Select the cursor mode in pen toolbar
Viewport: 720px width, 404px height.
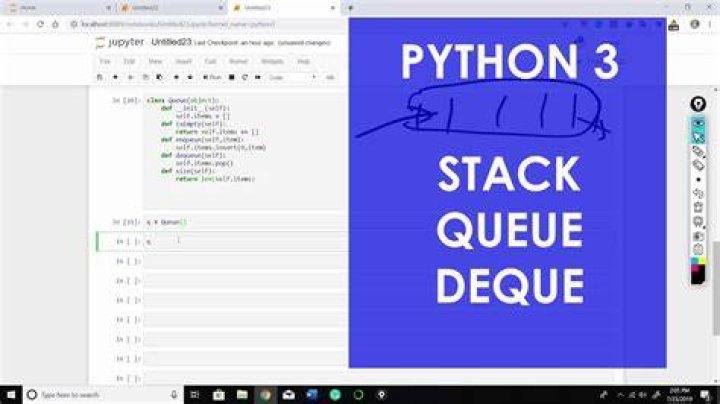tap(698, 137)
